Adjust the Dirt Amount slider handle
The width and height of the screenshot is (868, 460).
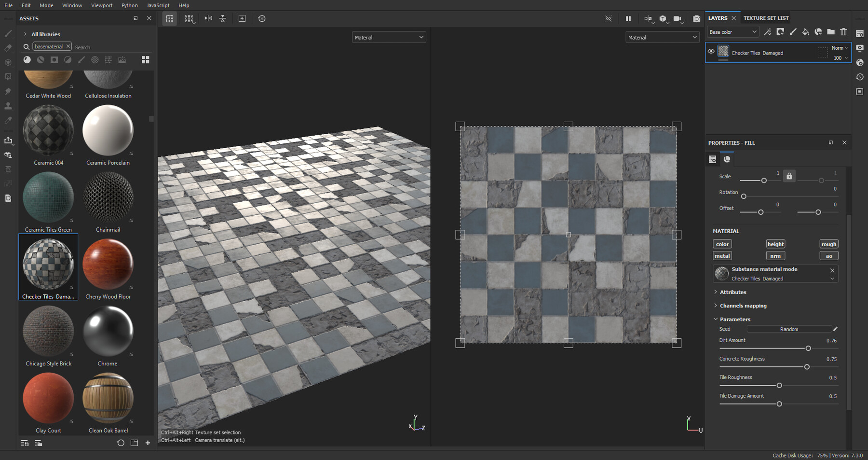(809, 348)
